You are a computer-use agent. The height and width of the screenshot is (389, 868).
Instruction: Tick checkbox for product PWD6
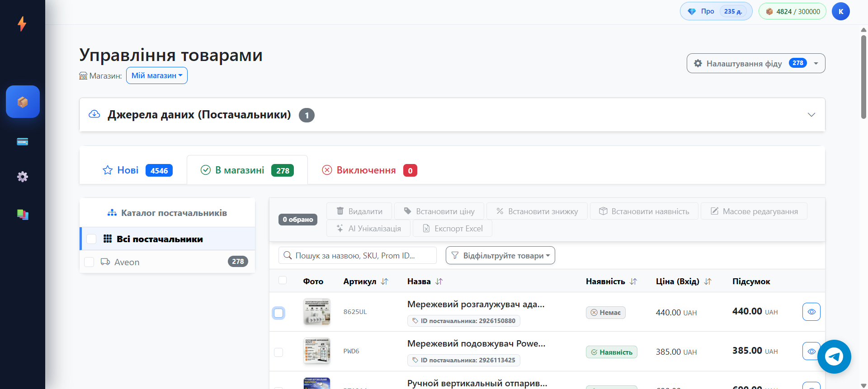[x=278, y=352]
